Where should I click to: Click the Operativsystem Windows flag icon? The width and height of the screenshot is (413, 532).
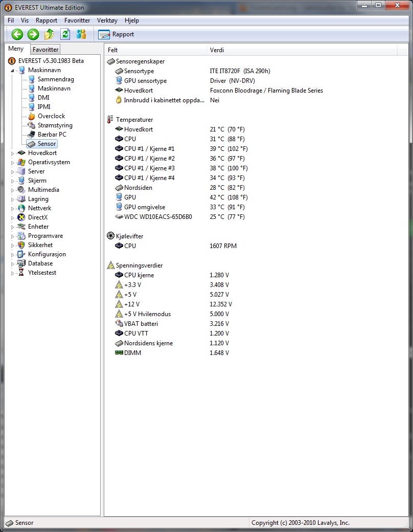[21, 162]
